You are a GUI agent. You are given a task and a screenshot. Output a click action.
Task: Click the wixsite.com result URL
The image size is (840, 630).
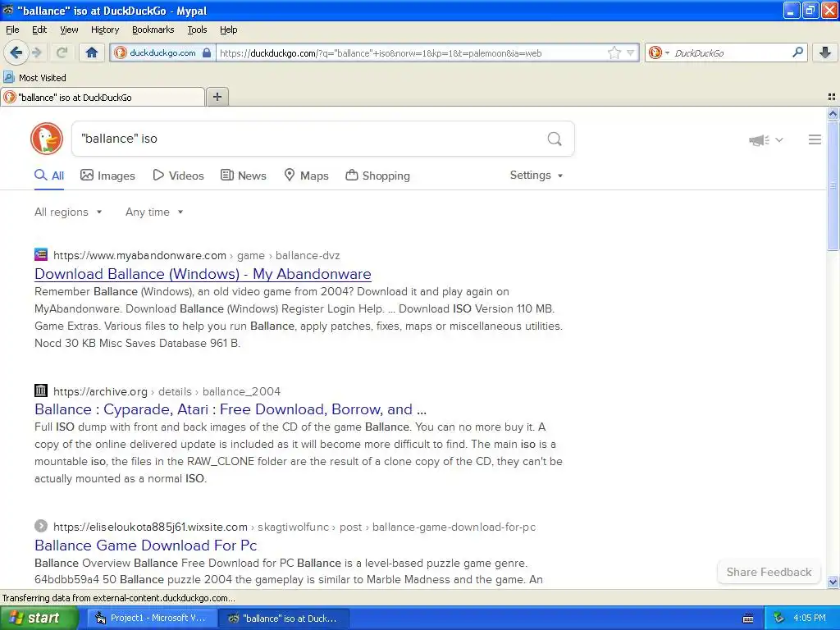[x=294, y=527]
